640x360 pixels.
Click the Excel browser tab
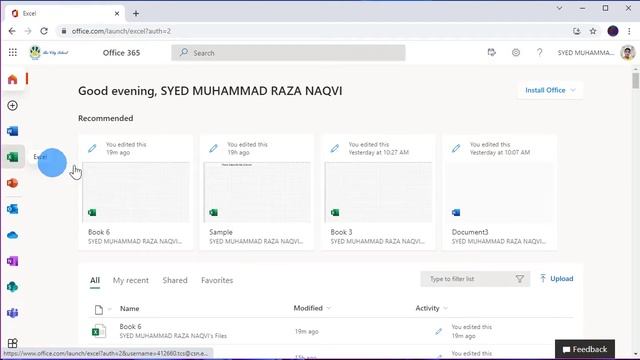(65, 13)
